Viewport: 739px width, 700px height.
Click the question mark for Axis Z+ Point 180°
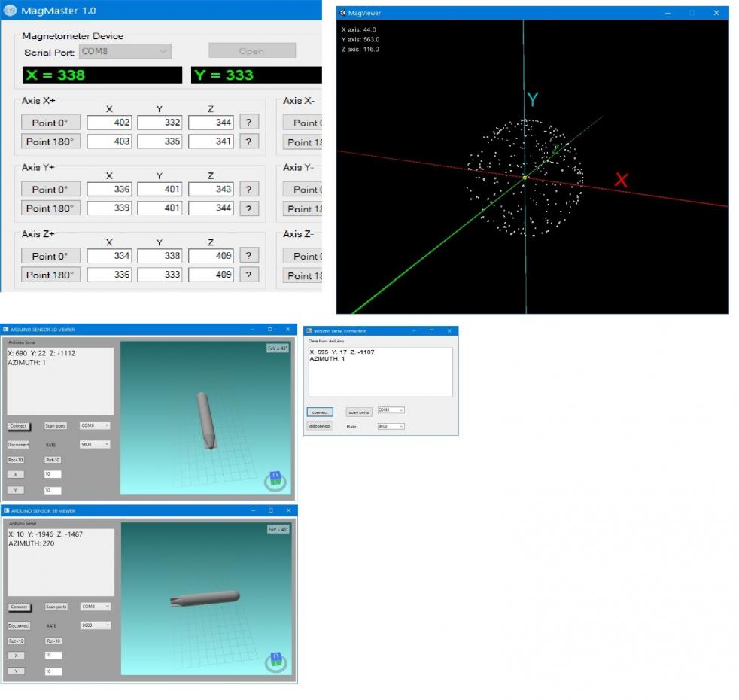pos(248,275)
